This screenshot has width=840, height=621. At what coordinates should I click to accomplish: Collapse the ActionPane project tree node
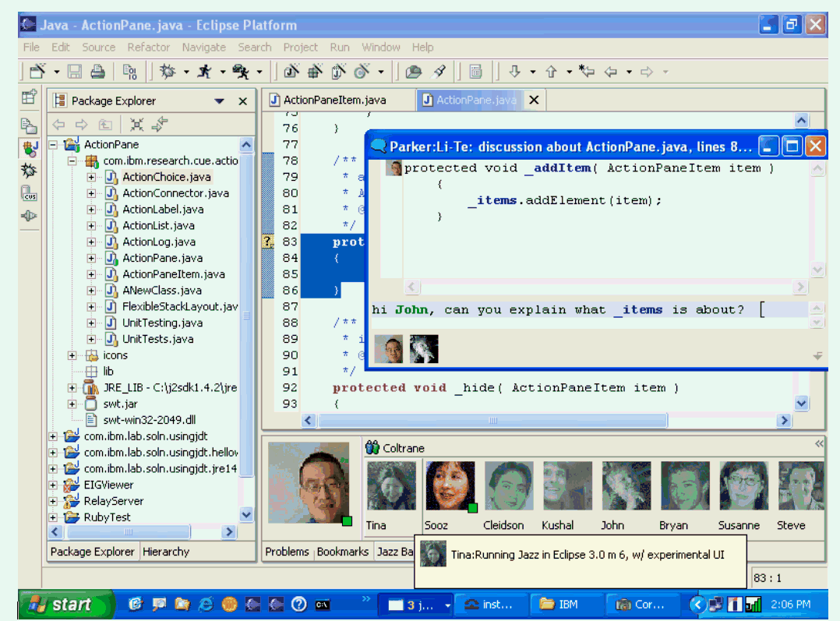pyautogui.click(x=53, y=145)
